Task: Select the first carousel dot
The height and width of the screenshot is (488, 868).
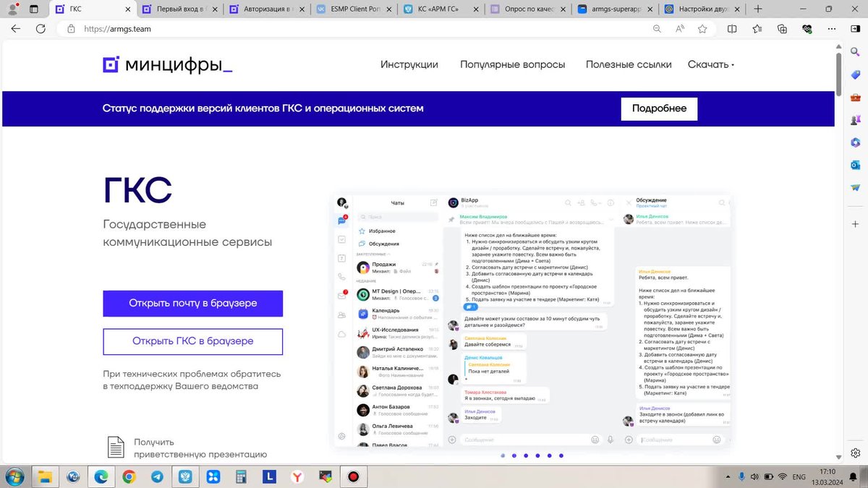Action: click(503, 455)
